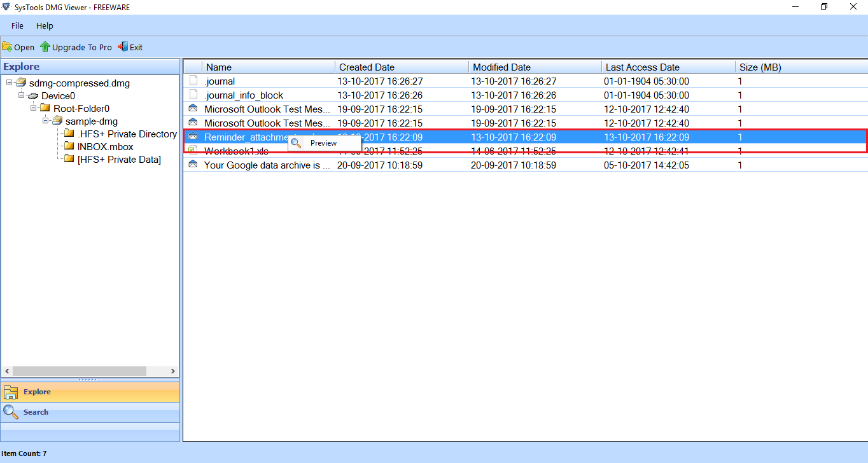
Task: Click the green Upgrade To Pro arrow icon
Action: click(x=45, y=46)
